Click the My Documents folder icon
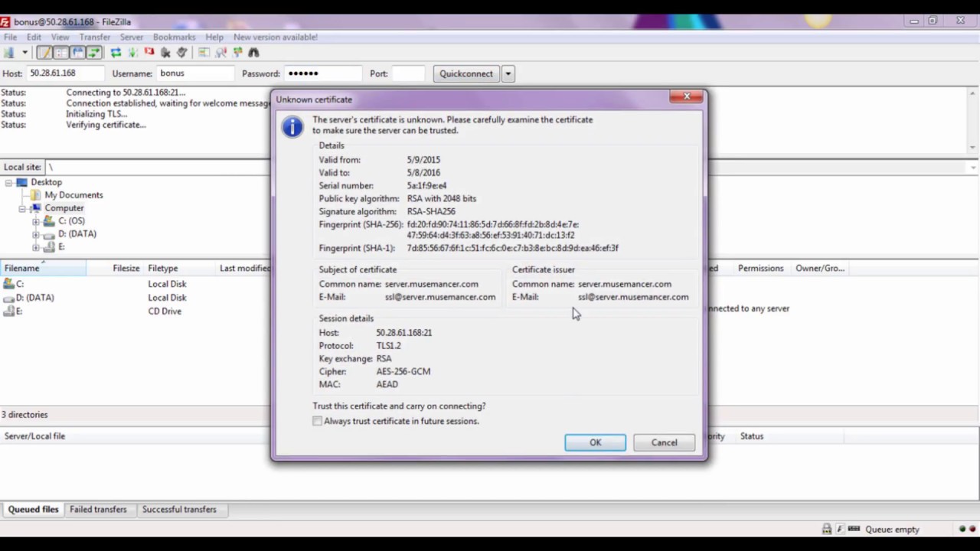Viewport: 980px width, 551px height. tap(36, 195)
